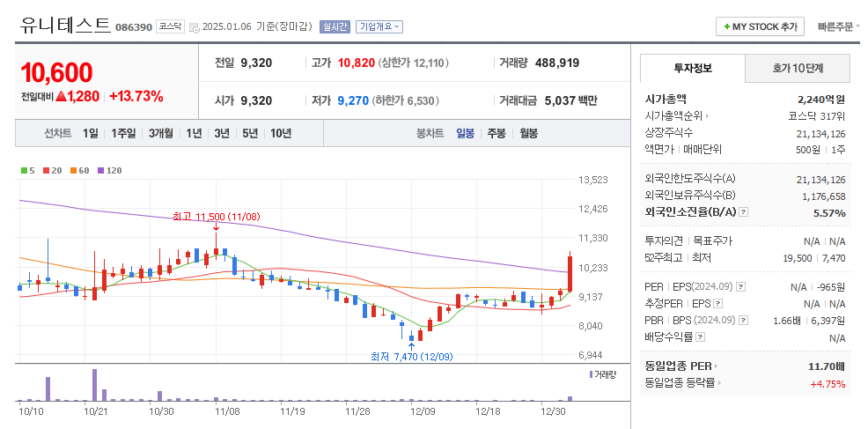Open help icon next to 추정PER EPS

pyautogui.click(x=717, y=303)
